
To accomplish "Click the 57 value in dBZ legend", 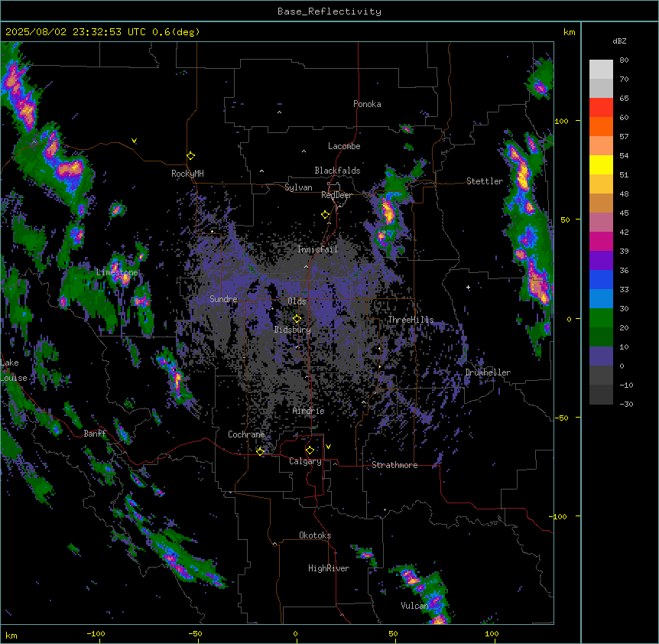I will pos(624,136).
